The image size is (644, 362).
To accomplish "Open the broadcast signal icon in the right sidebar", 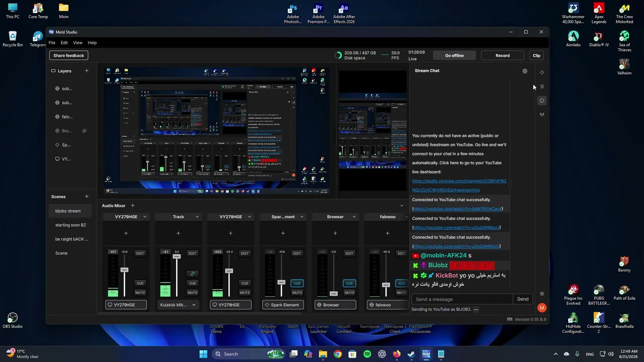I will [x=542, y=114].
